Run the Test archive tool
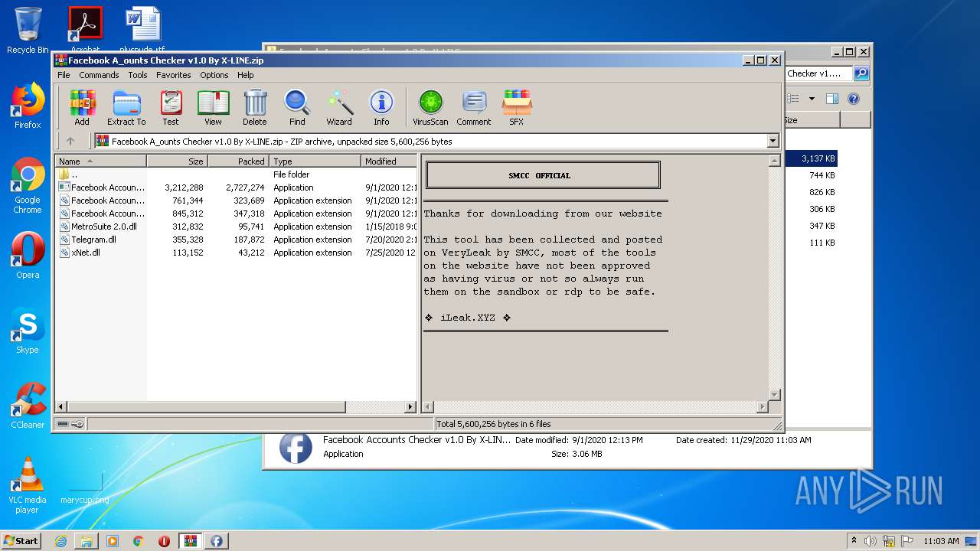Viewport: 980px width, 551px height. [171, 108]
